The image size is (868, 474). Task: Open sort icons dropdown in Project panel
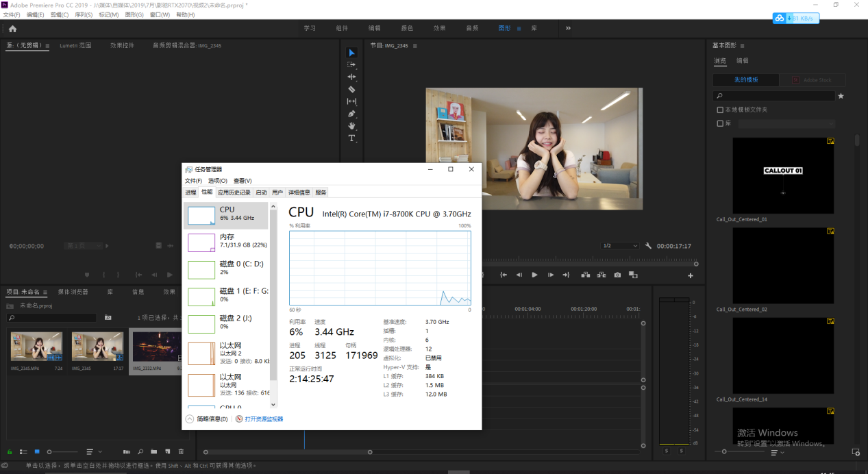point(95,452)
